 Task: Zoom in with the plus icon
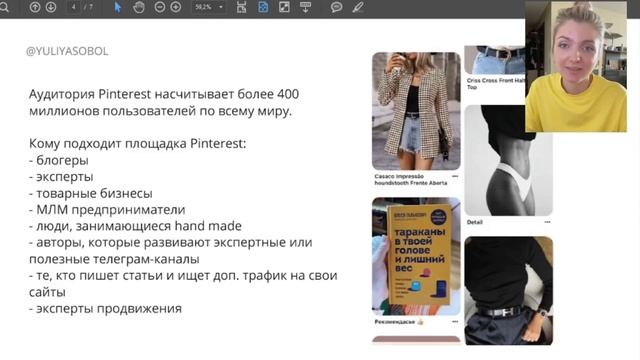click(176, 7)
